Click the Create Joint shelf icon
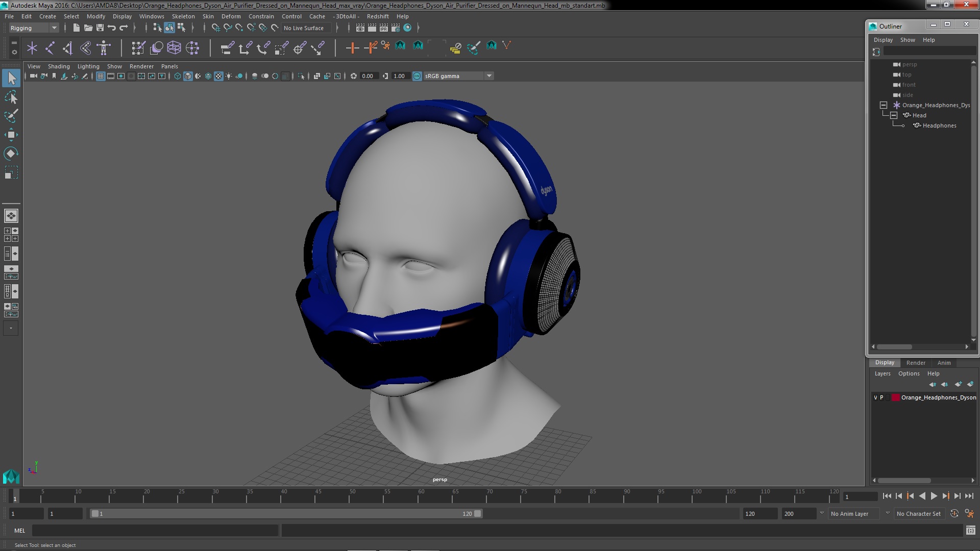The width and height of the screenshot is (980, 551). point(50,48)
